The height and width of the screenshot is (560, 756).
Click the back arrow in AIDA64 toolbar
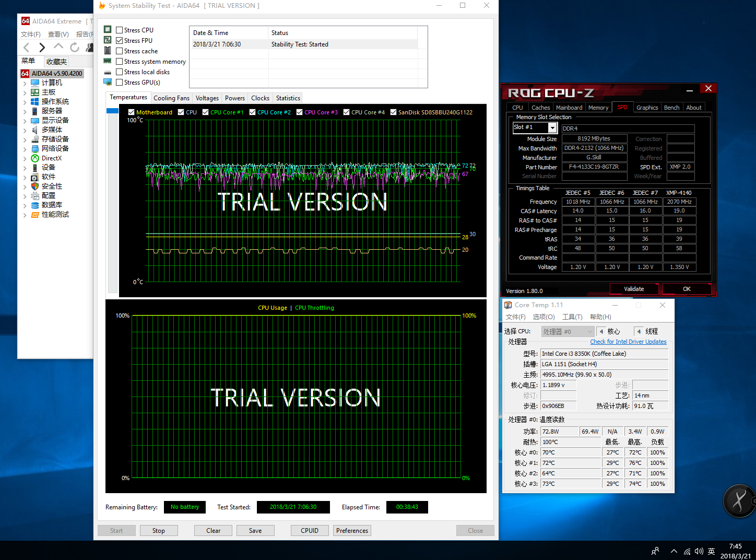(x=27, y=48)
